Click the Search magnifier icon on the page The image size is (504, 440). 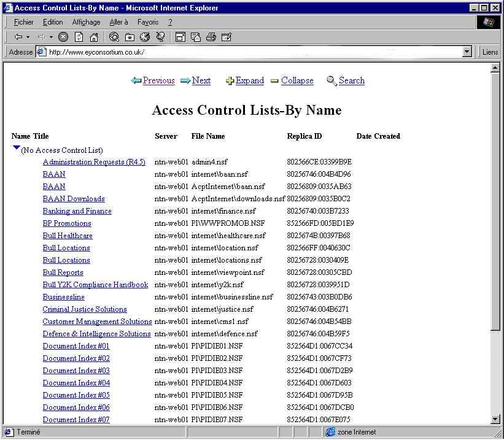pos(331,80)
